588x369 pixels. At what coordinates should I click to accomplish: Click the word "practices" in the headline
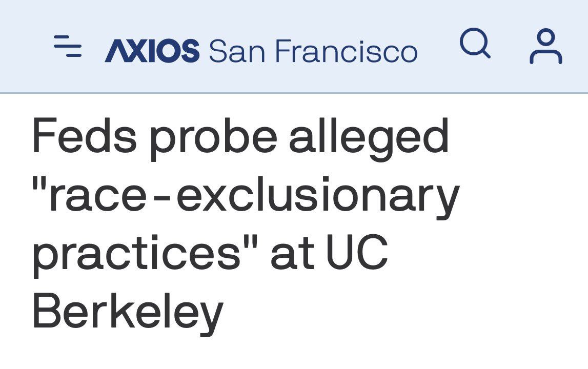point(136,255)
